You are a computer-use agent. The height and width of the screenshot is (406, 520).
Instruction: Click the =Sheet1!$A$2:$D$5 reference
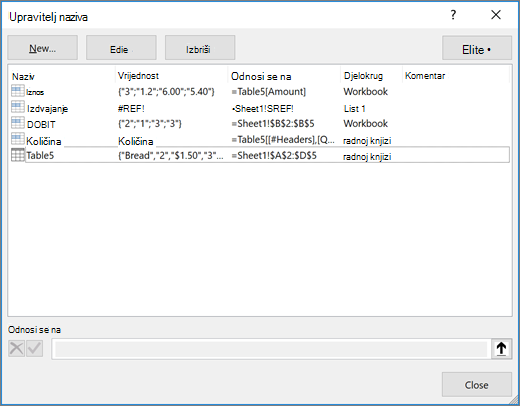[x=274, y=155]
